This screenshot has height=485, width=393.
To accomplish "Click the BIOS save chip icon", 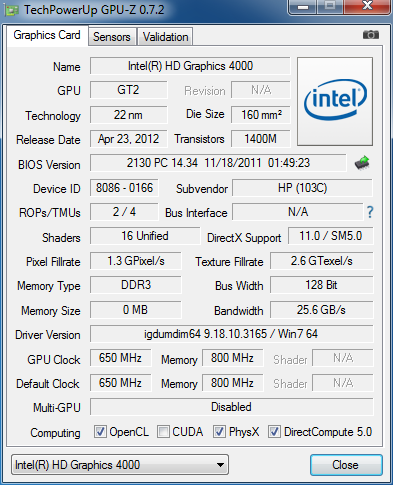I will pos(362,163).
